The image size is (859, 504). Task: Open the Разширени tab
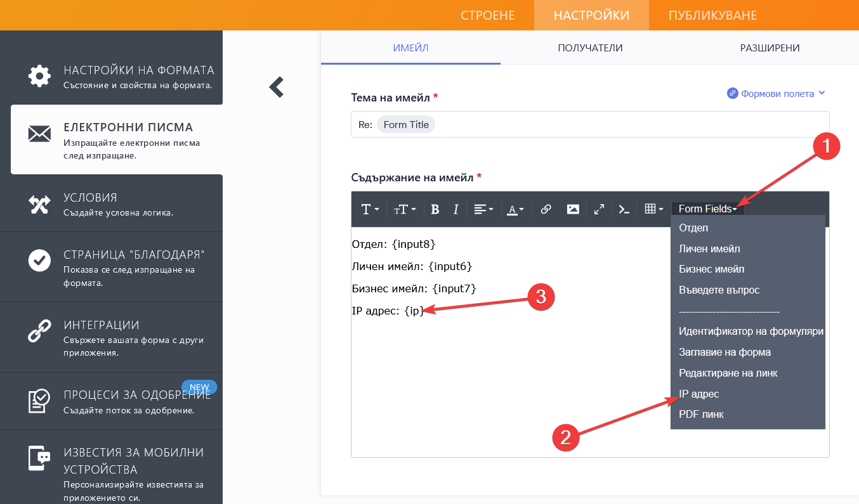coord(770,48)
